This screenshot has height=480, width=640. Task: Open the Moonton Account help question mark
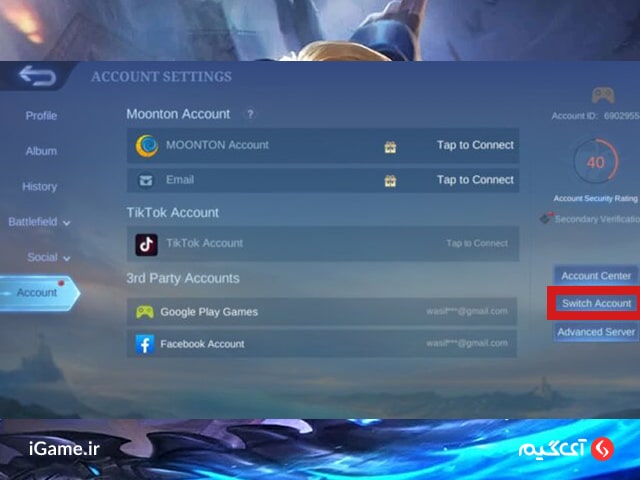(250, 114)
